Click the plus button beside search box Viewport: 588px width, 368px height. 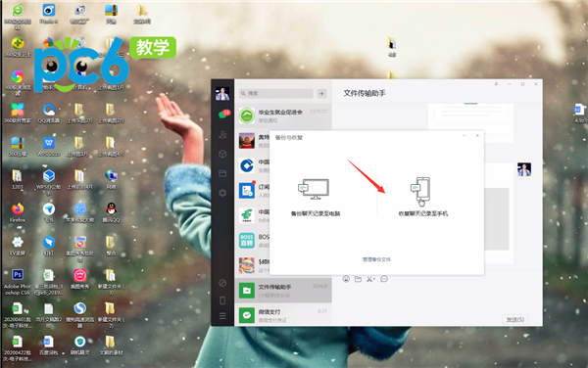(321, 94)
